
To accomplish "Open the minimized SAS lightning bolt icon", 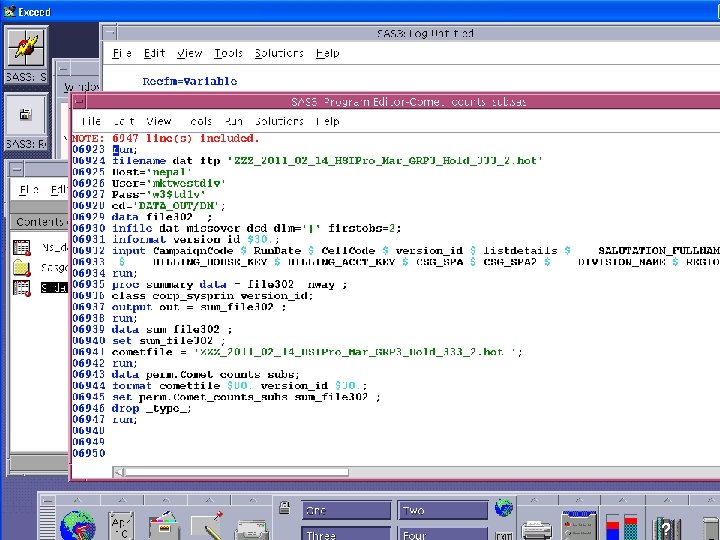I will (26, 47).
